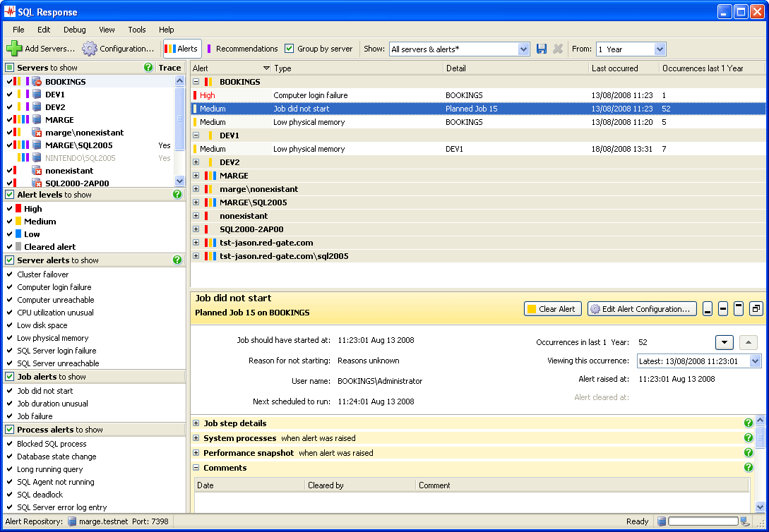
Task: Click the delete filter X icon
Action: point(558,49)
